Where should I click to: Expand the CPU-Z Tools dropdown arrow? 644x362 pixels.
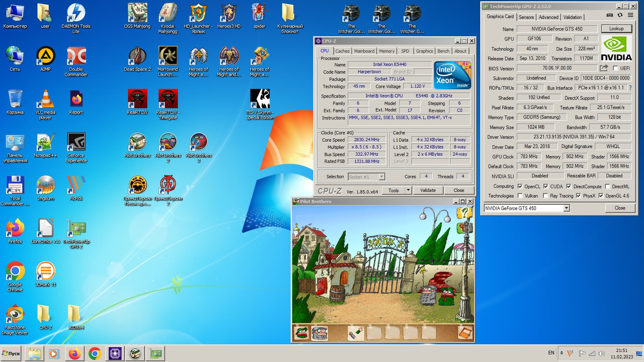coord(408,191)
